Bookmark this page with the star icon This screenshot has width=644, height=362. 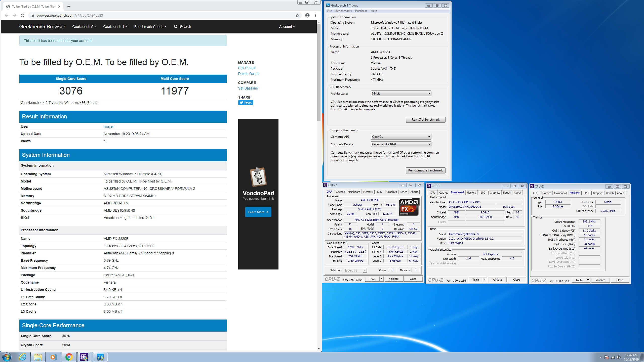[297, 15]
